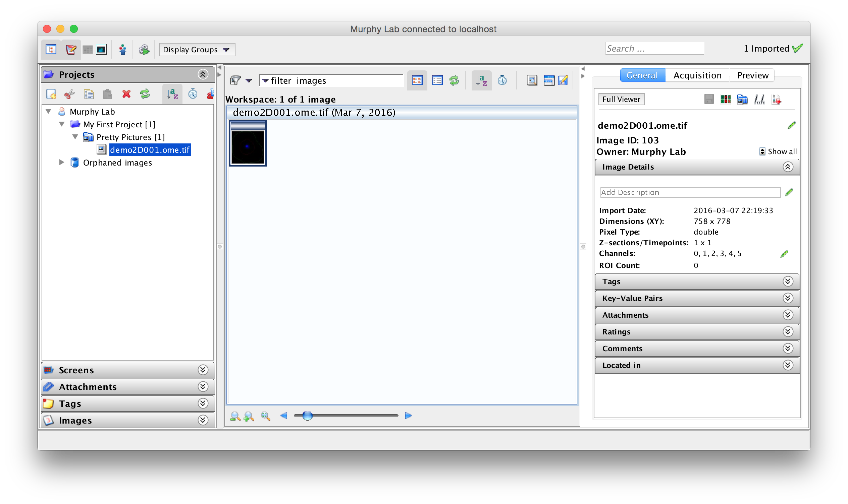
Task: Select the Full Viewer button
Action: pyautogui.click(x=621, y=99)
